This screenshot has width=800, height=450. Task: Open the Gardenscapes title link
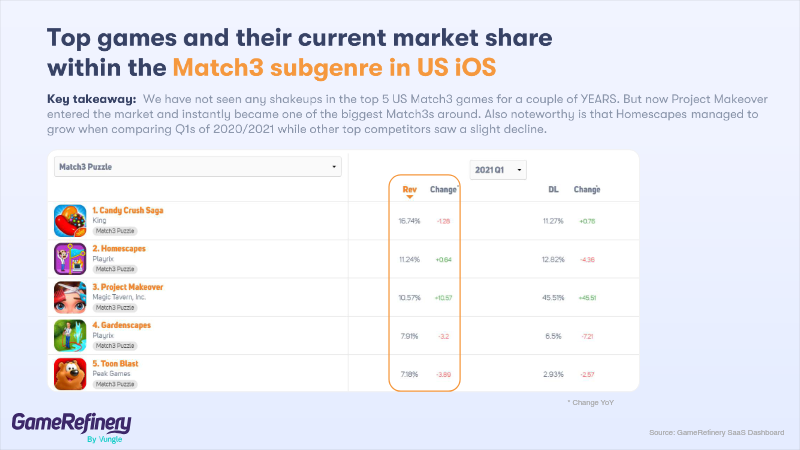(122, 325)
